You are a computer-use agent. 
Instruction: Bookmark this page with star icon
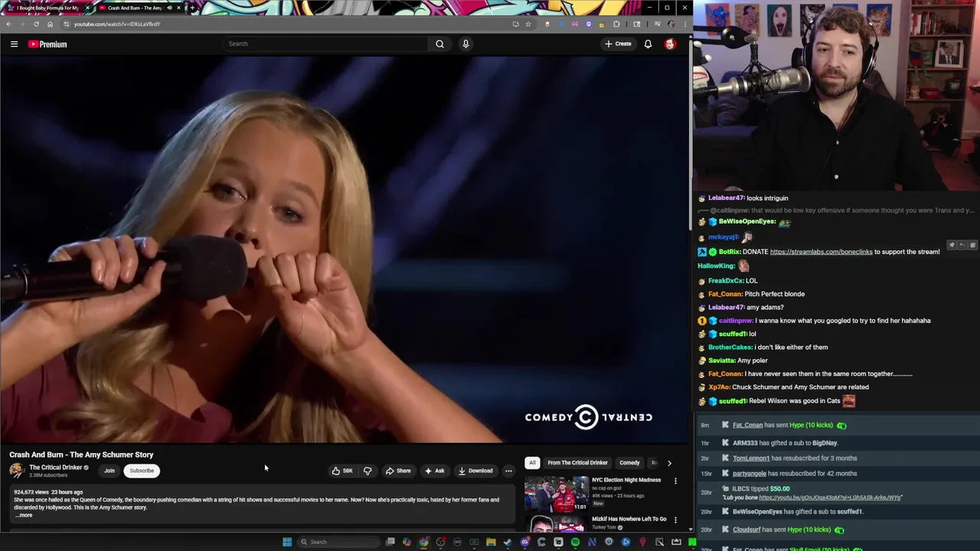pyautogui.click(x=528, y=24)
